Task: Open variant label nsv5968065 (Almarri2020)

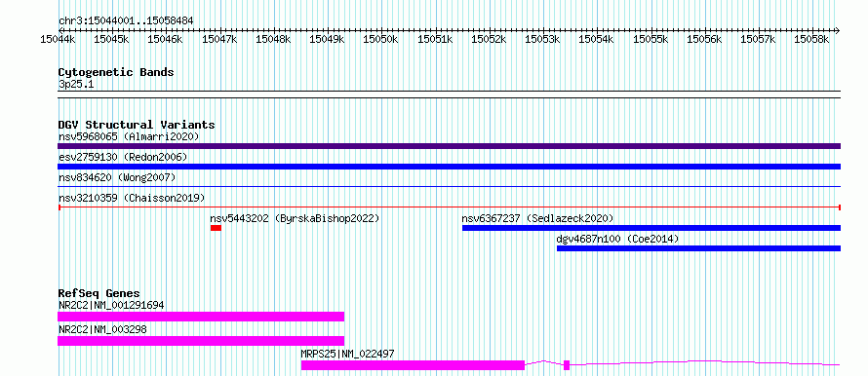Action: [129, 136]
